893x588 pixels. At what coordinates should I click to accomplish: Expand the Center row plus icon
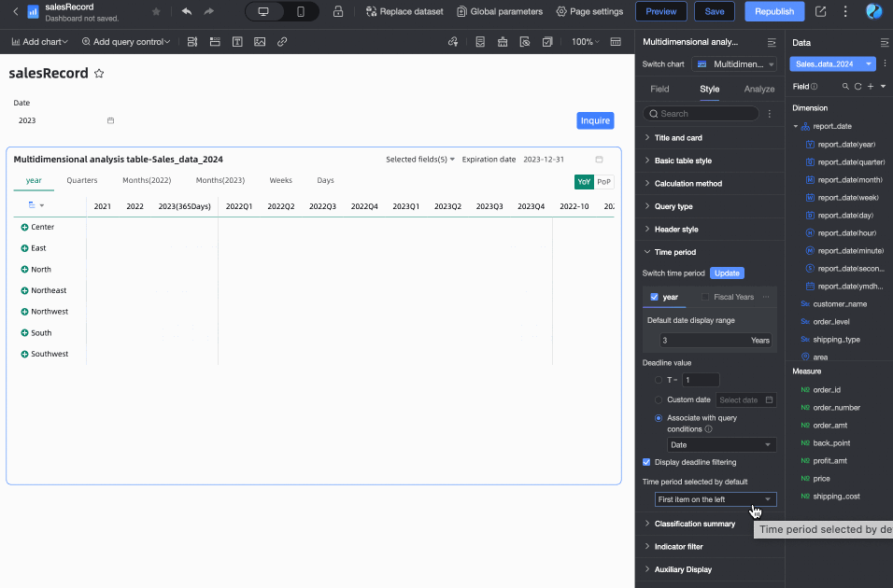pyautogui.click(x=24, y=227)
